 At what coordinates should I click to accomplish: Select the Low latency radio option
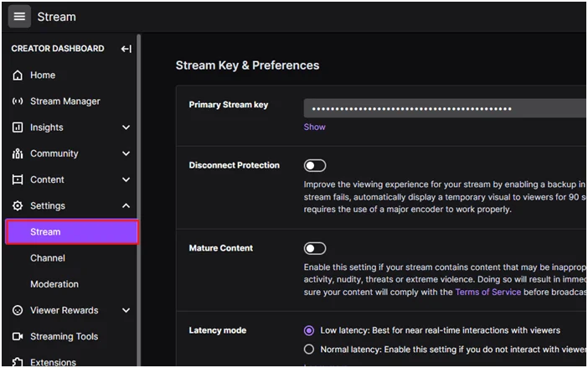point(308,330)
